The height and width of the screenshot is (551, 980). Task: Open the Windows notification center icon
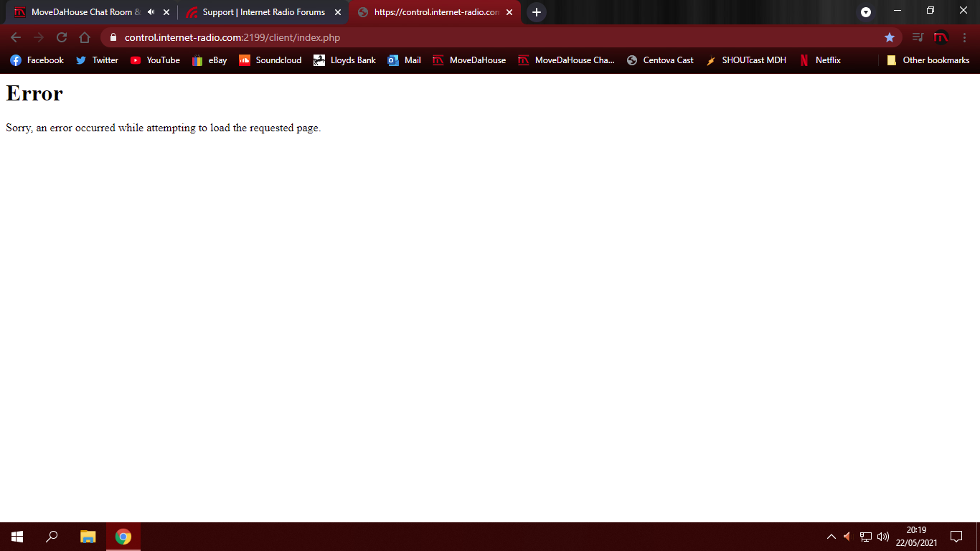tap(956, 537)
